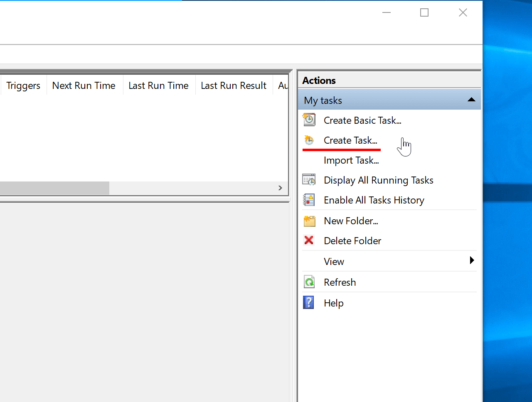Screen dimensions: 532x402
Task: Maximize the Task Scheduler window
Action: [424, 13]
